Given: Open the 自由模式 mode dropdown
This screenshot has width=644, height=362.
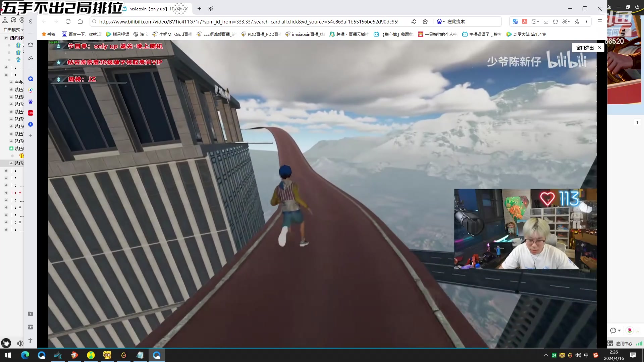Looking at the screenshot, I should click(x=13, y=30).
